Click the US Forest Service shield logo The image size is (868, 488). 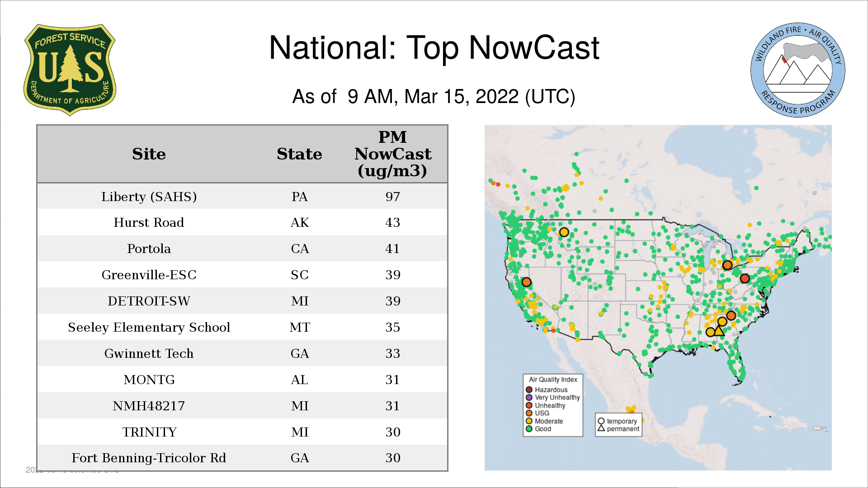pyautogui.click(x=70, y=70)
